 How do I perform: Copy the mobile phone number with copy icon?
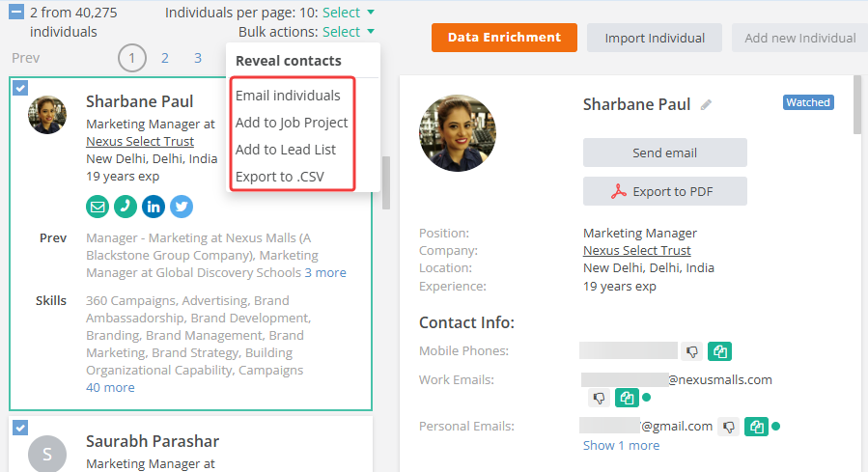[718, 351]
